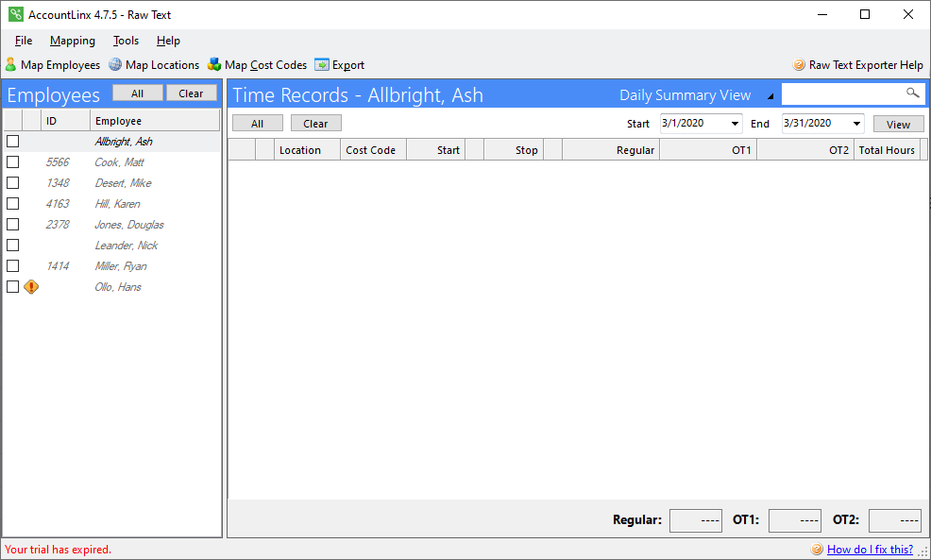Click the Your trial has expired message
Image resolution: width=931 pixels, height=560 pixels.
click(58, 550)
